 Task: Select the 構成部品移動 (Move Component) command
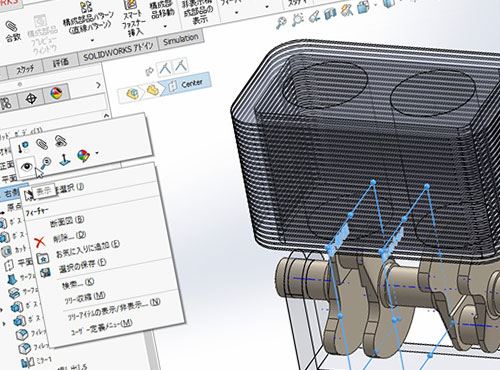pyautogui.click(x=162, y=10)
